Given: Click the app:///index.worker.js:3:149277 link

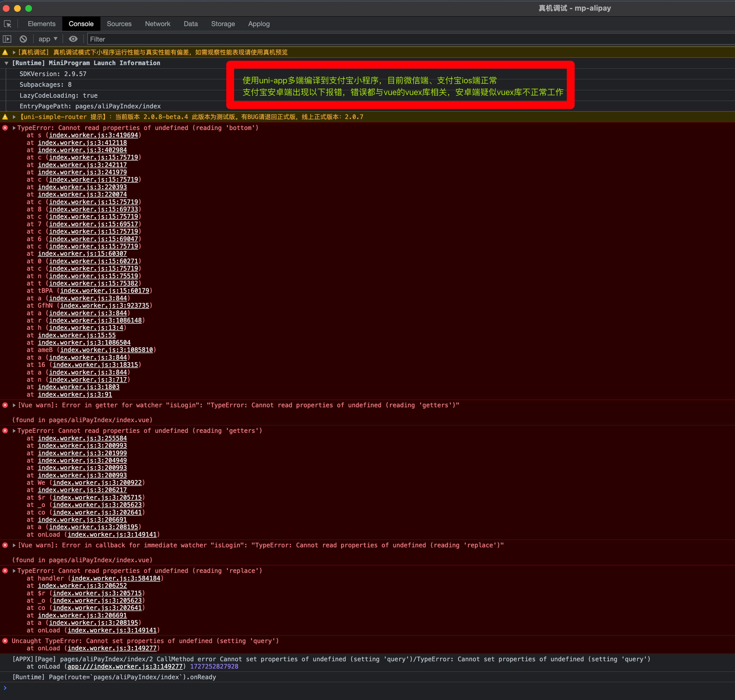Looking at the screenshot, I should click(x=125, y=666).
